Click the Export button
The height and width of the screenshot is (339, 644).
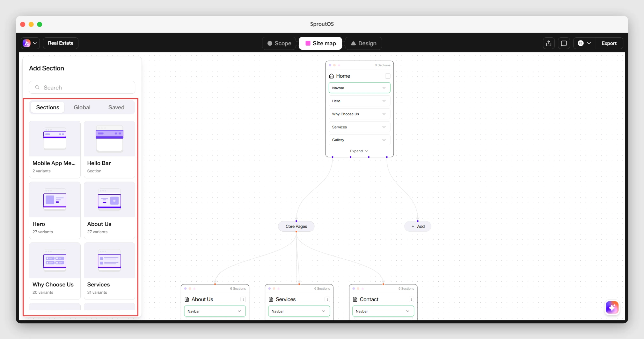pos(609,43)
